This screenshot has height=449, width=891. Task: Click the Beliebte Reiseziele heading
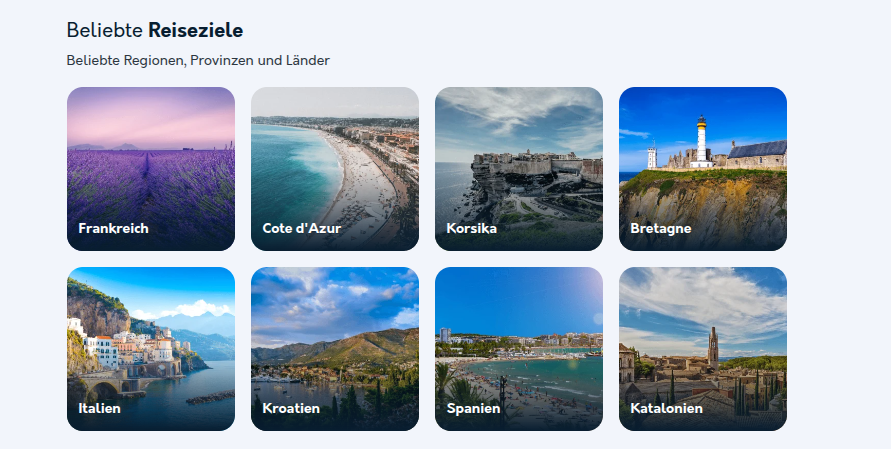[x=155, y=30]
